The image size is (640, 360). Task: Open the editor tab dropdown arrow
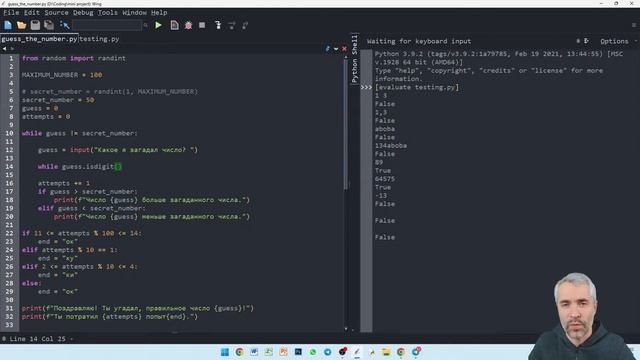336,49
